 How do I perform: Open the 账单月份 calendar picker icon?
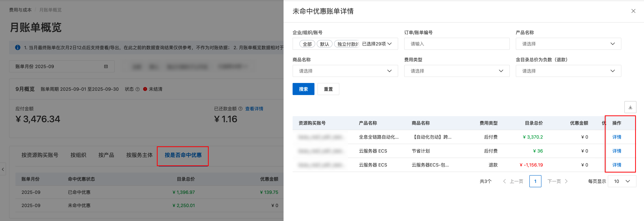pyautogui.click(x=106, y=67)
